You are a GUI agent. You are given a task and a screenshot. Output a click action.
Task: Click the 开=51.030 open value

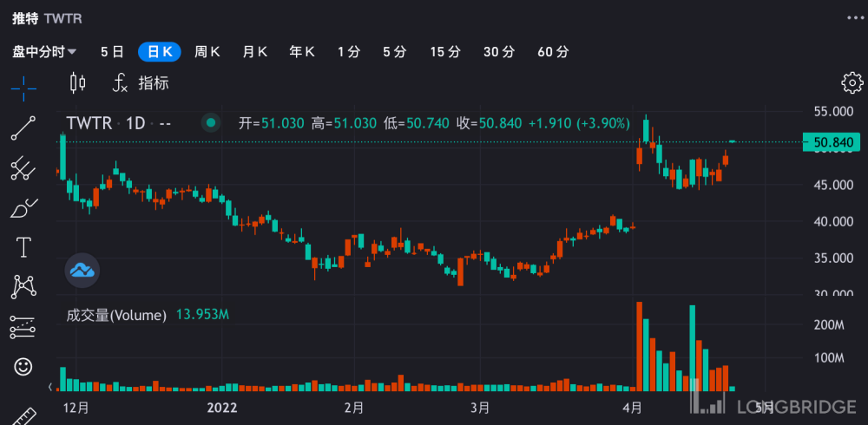(272, 123)
